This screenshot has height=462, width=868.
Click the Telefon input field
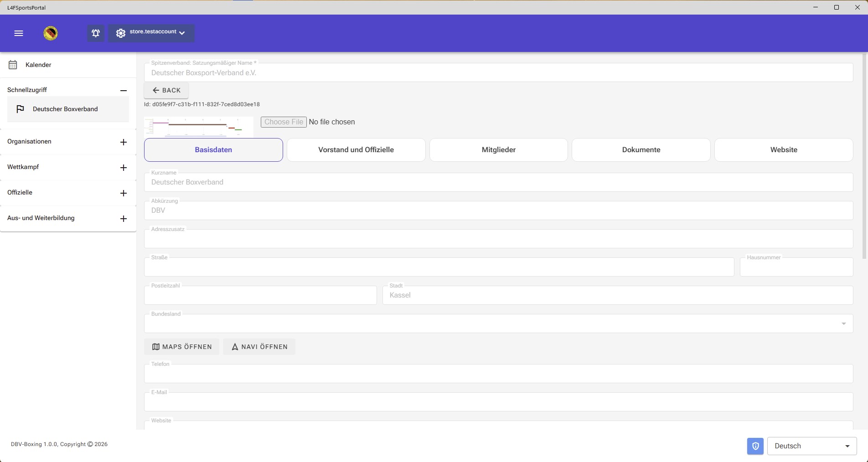pos(498,374)
